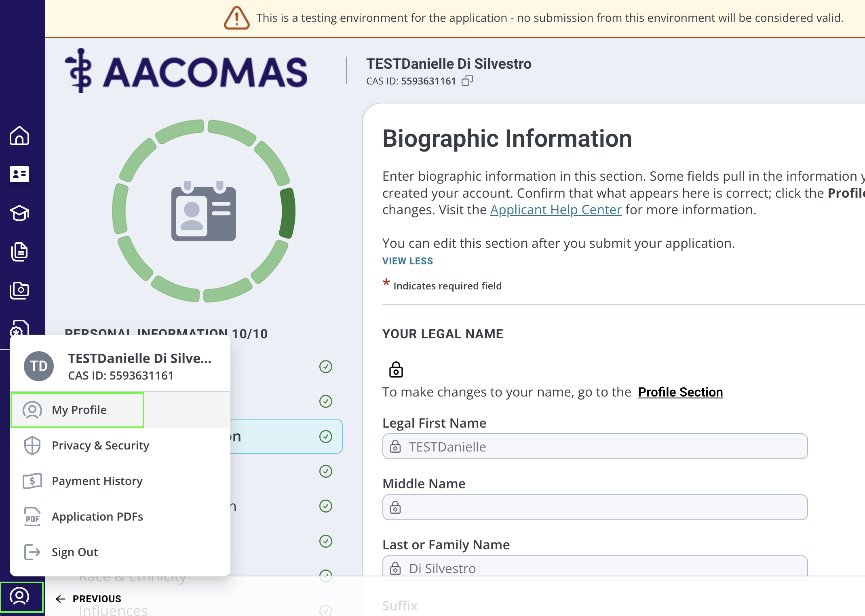Choose Application PDFs menu entry
Image resolution: width=865 pixels, height=616 pixels.
point(97,517)
